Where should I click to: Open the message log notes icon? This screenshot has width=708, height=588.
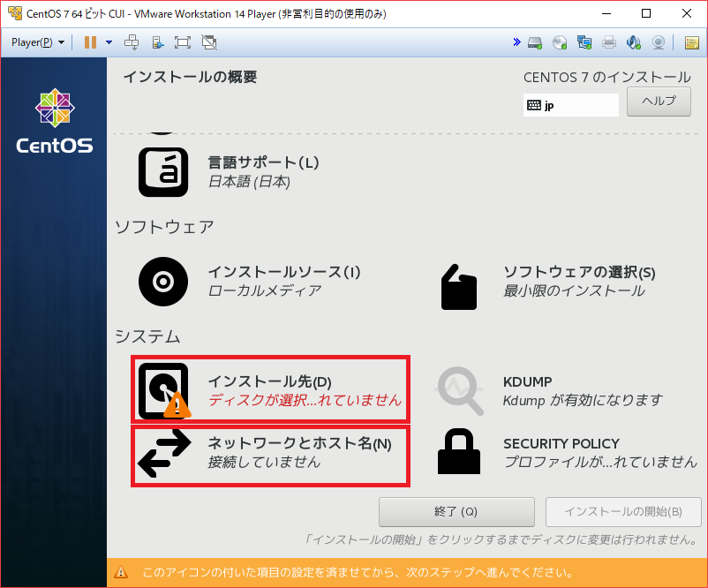pos(692,43)
